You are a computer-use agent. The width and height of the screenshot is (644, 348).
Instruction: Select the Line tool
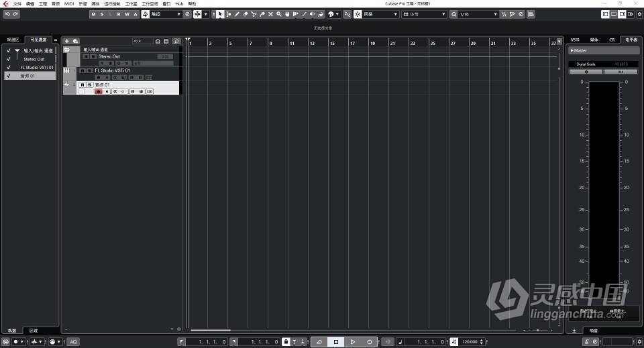[304, 14]
